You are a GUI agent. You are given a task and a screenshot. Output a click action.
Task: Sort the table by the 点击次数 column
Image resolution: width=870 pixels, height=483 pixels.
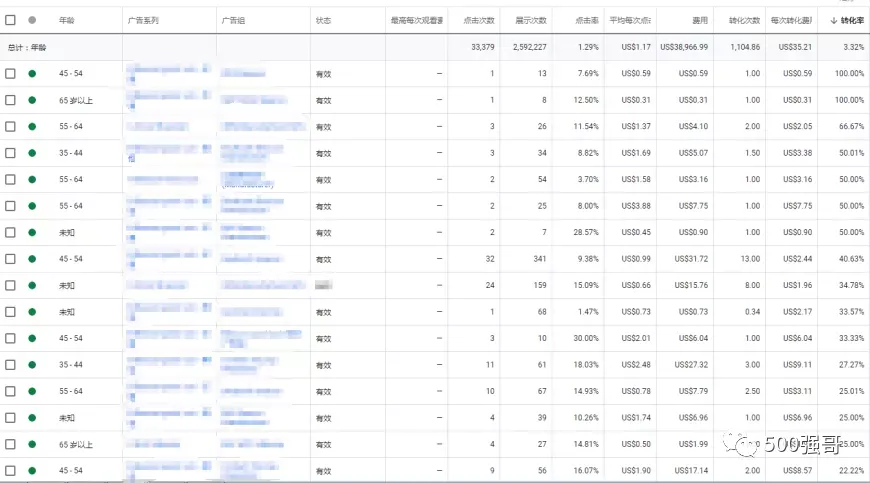[x=479, y=21]
